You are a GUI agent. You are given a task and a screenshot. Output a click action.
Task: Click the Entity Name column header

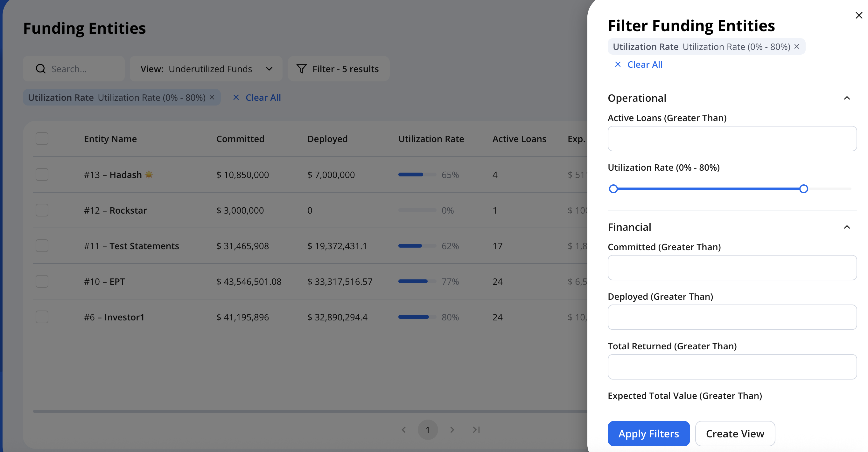pos(110,139)
